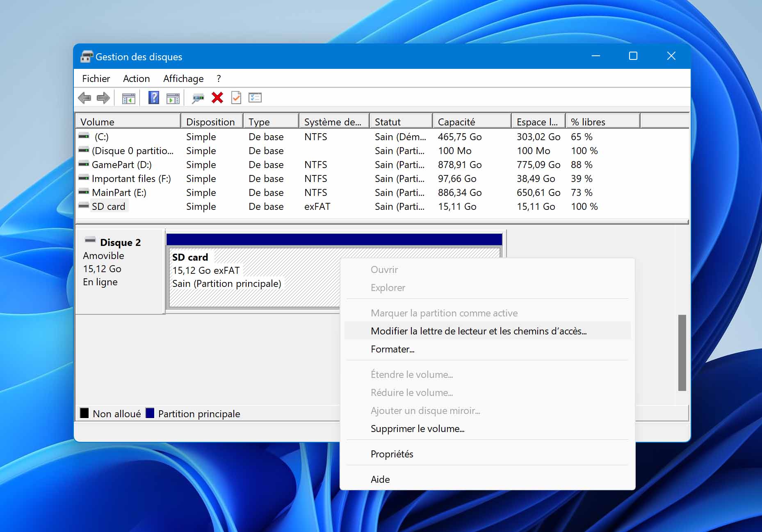
Task: Click the drive icon of SD card row
Action: [x=84, y=206]
